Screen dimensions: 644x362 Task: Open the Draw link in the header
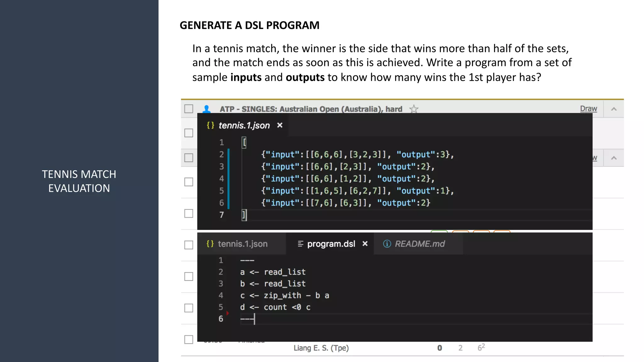[588, 109]
